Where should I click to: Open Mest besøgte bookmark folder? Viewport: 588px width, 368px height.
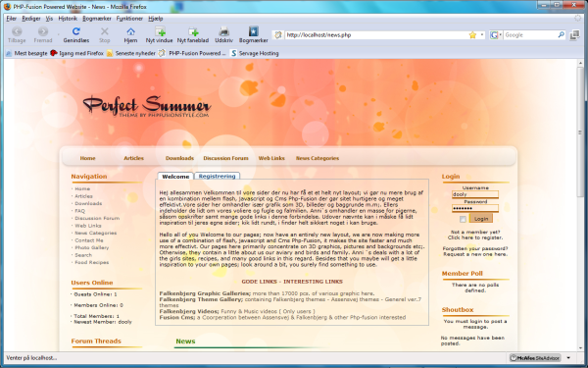point(26,53)
